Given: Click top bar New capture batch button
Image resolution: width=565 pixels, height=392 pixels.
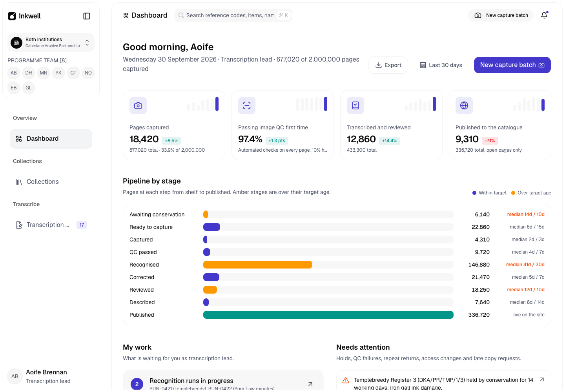Looking at the screenshot, I should coord(501,15).
